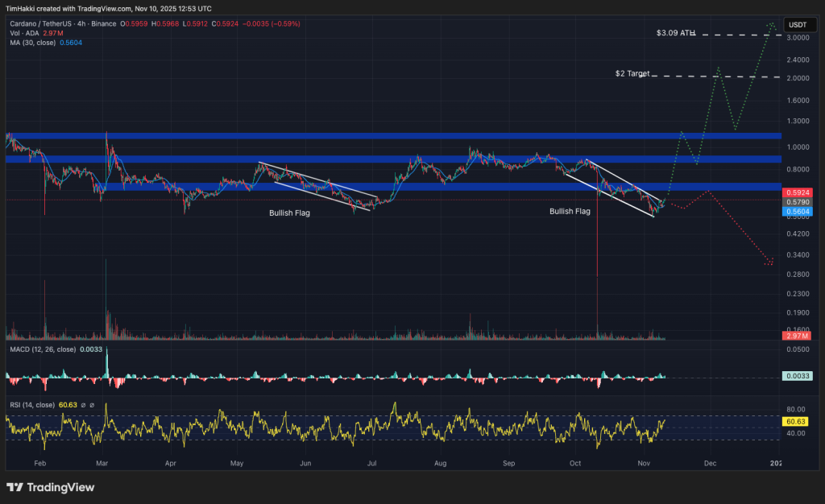
Task: Select the $2 Target text label
Action: (632, 74)
